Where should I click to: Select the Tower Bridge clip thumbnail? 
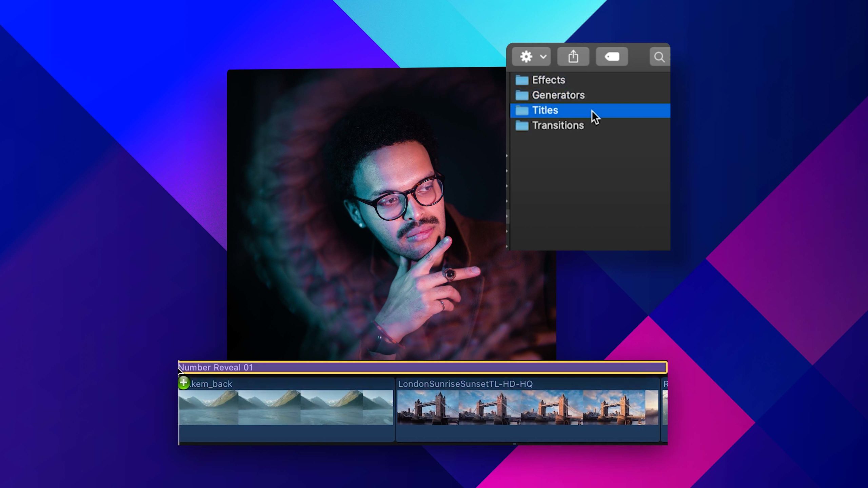pos(527,407)
